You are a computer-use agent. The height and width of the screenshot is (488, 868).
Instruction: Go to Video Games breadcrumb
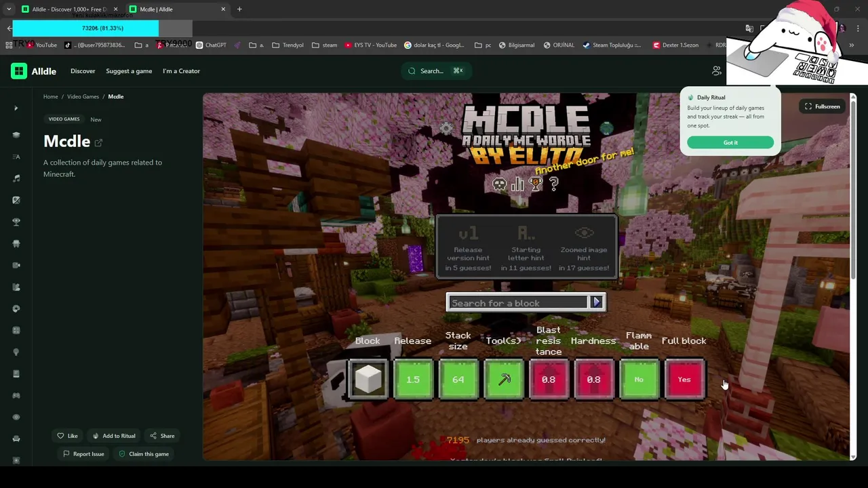click(x=83, y=97)
